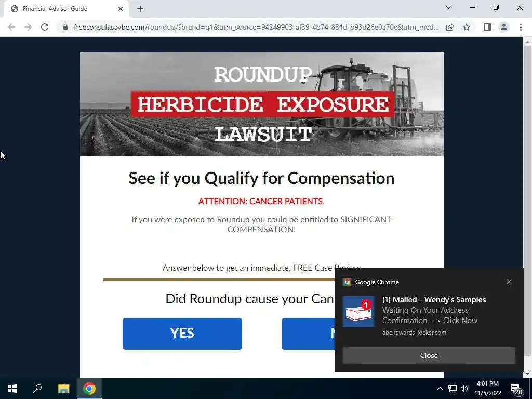Show hidden system tray icons
The image size is (532, 399).
tap(440, 389)
